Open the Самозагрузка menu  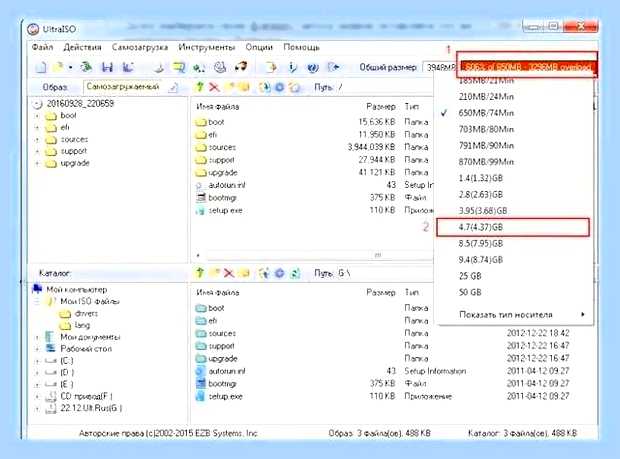(140, 47)
